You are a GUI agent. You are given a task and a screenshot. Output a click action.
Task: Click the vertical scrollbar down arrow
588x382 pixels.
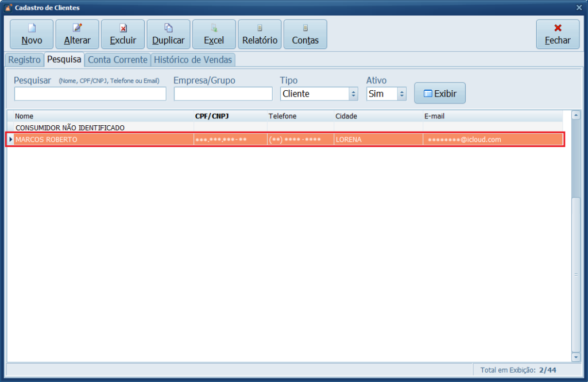pyautogui.click(x=575, y=357)
